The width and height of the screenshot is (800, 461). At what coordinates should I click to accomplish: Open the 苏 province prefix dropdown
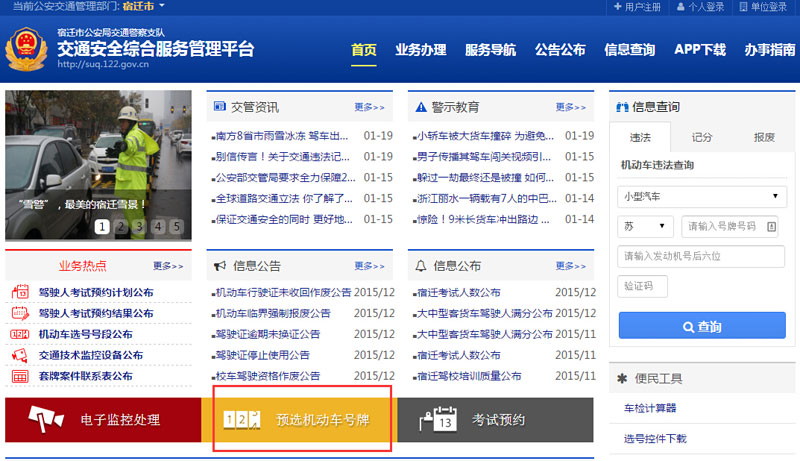(x=645, y=226)
